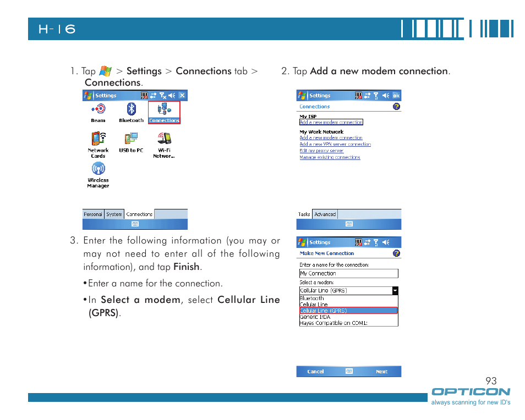
Task: Select the Tasks tab
Action: tap(304, 214)
